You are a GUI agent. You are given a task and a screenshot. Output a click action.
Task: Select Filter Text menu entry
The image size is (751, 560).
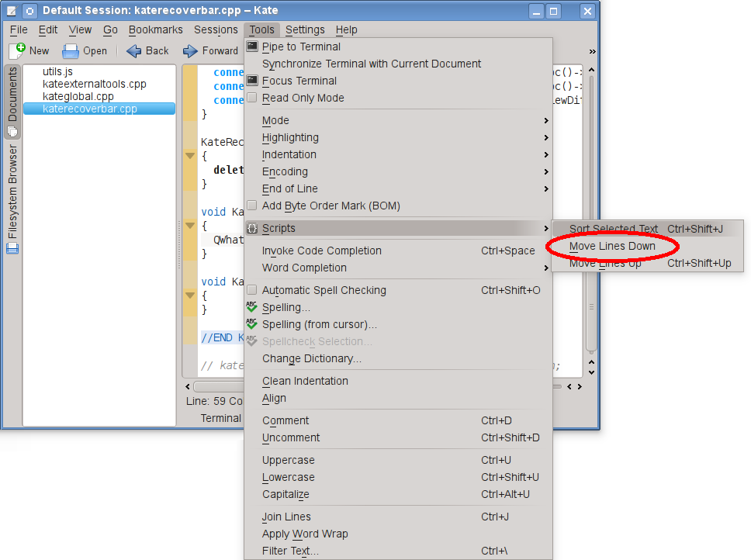399,551
